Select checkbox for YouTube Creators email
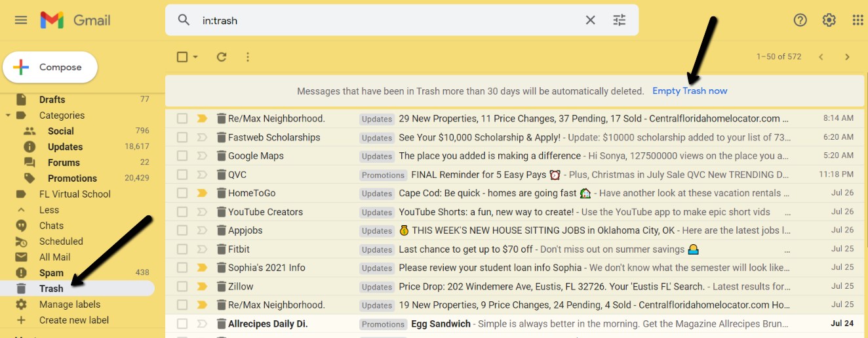The width and height of the screenshot is (868, 338). click(182, 212)
